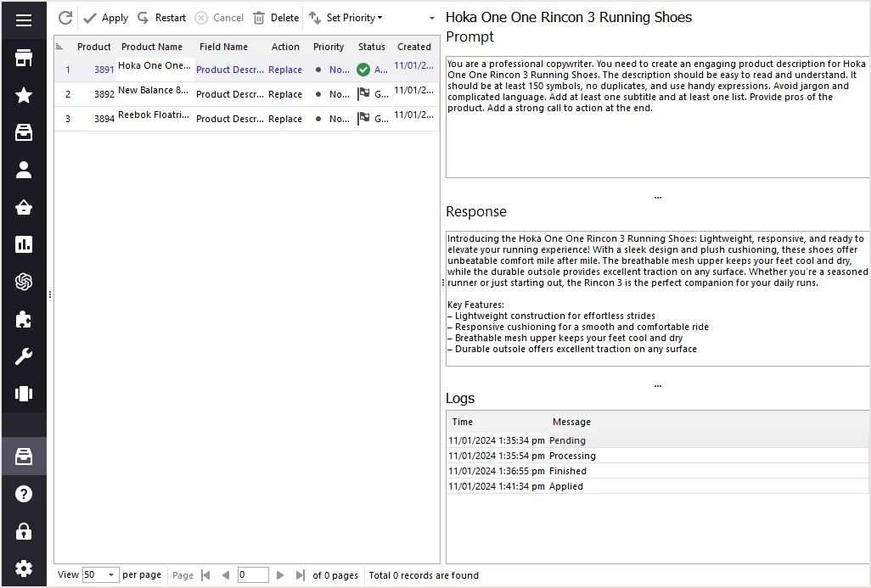This screenshot has height=588, width=871.
Task: Click the Refresh icon in toolbar
Action: tap(65, 18)
